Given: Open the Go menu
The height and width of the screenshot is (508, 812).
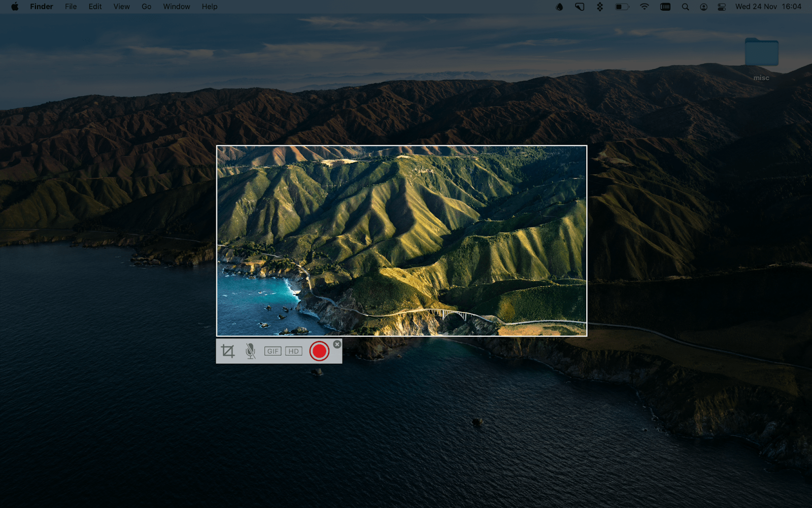Looking at the screenshot, I should click(147, 7).
